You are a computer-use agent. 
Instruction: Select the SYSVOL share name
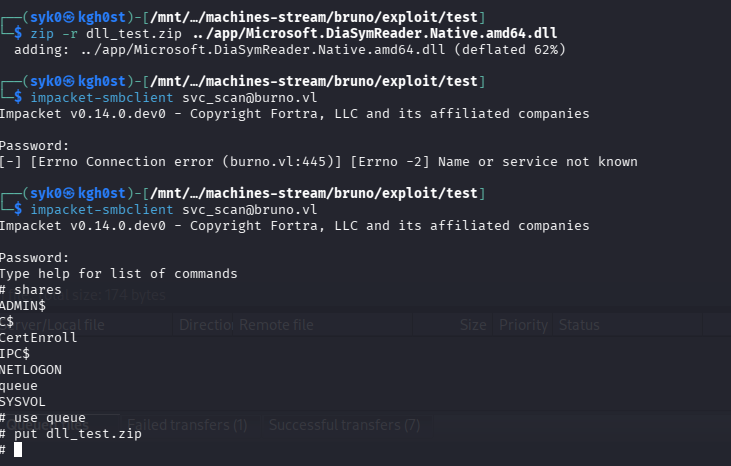pos(22,402)
